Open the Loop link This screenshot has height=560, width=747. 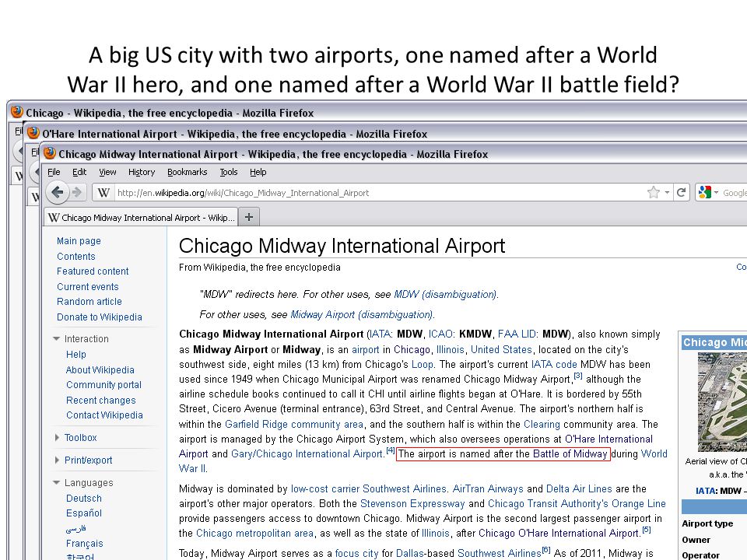pos(423,364)
